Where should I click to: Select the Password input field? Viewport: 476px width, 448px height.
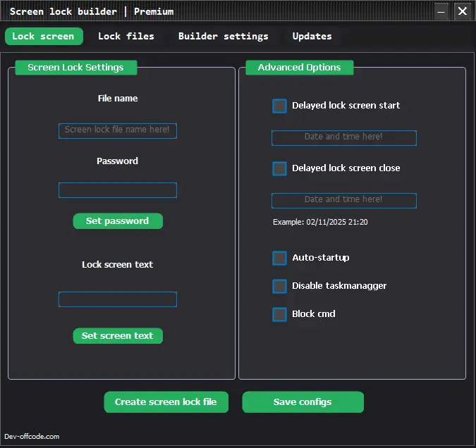118,190
